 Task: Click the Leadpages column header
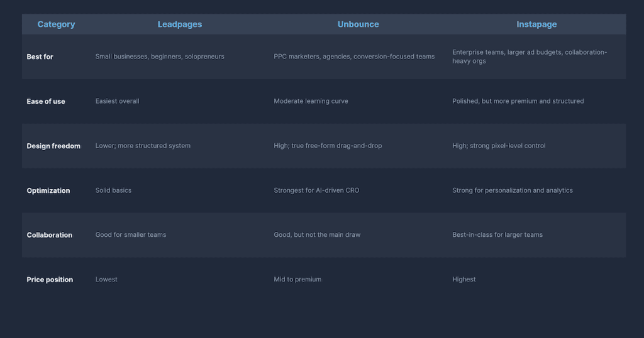click(180, 25)
